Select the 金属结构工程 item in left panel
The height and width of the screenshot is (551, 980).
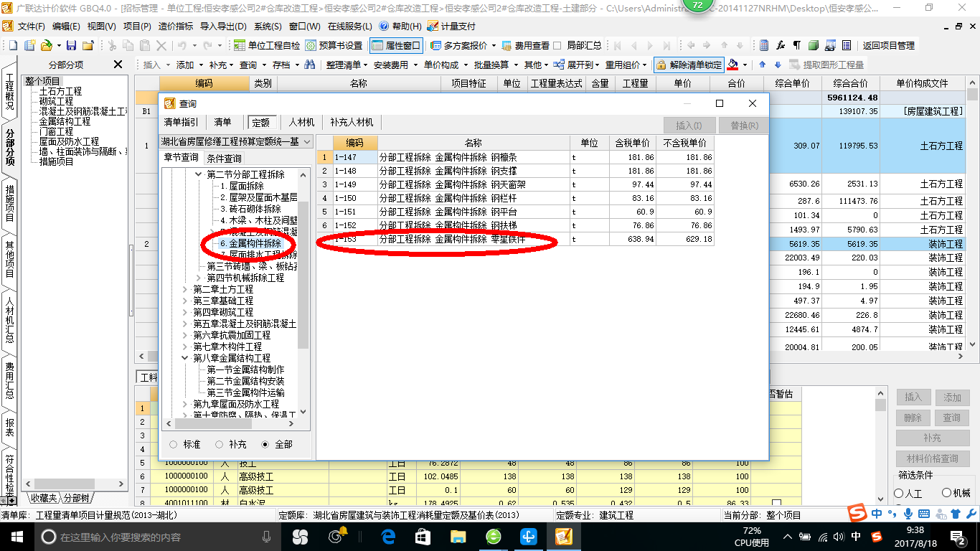click(x=65, y=122)
